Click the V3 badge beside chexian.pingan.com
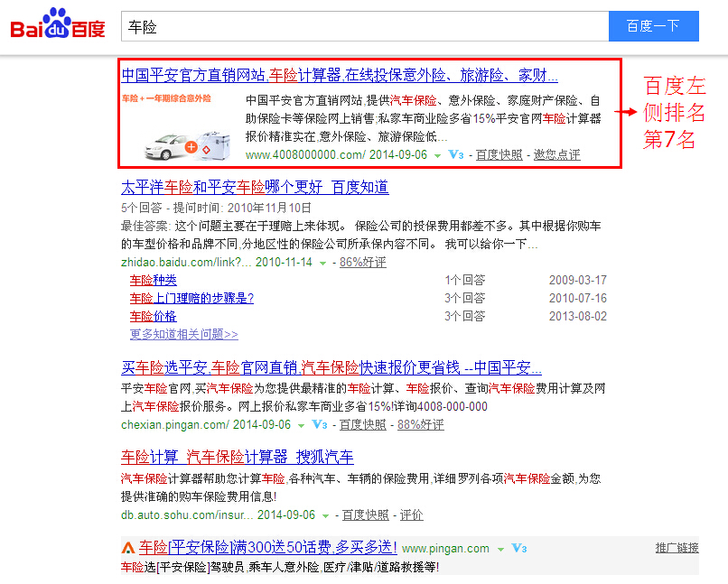728x584 pixels. (319, 424)
